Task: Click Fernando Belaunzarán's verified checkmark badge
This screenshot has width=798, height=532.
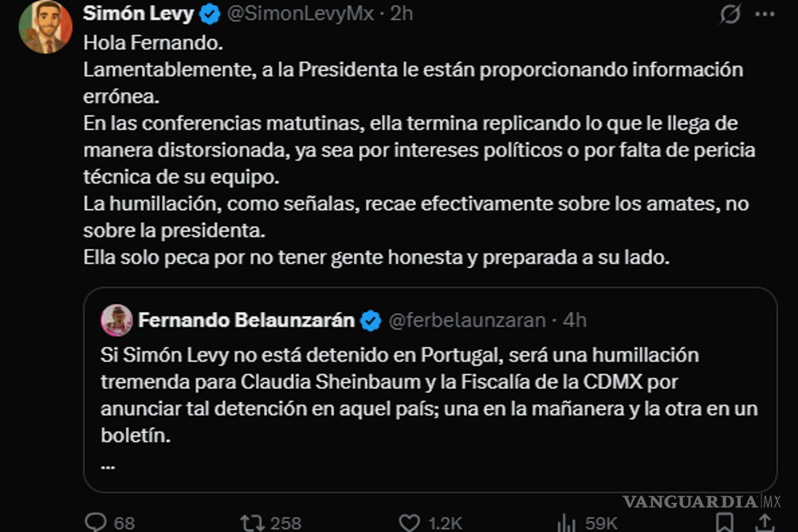Action: 370,320
